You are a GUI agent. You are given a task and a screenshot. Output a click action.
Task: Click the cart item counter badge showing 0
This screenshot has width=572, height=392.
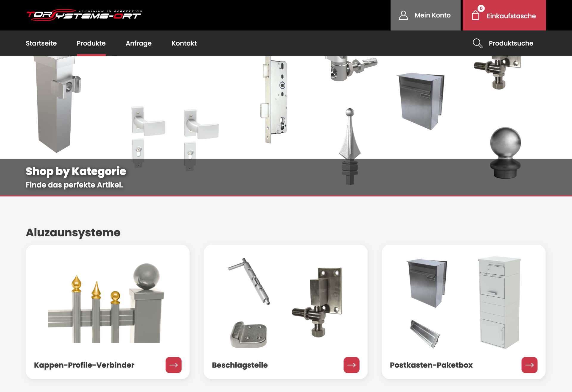pyautogui.click(x=482, y=8)
